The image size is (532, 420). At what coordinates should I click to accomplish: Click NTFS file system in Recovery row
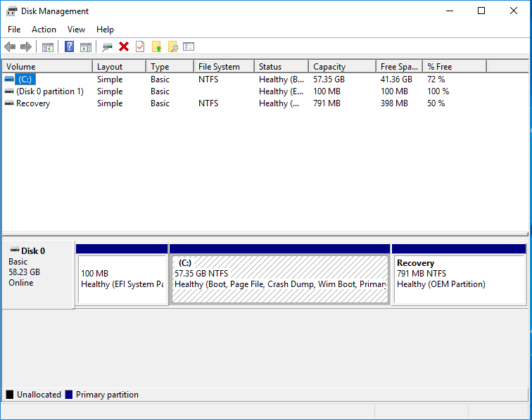pos(208,103)
